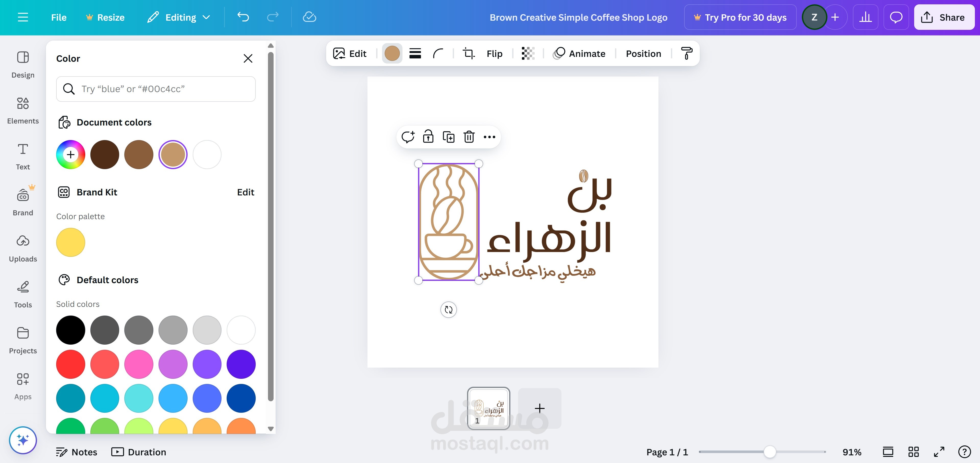
Task: Click the border style lines icon
Action: click(x=415, y=54)
